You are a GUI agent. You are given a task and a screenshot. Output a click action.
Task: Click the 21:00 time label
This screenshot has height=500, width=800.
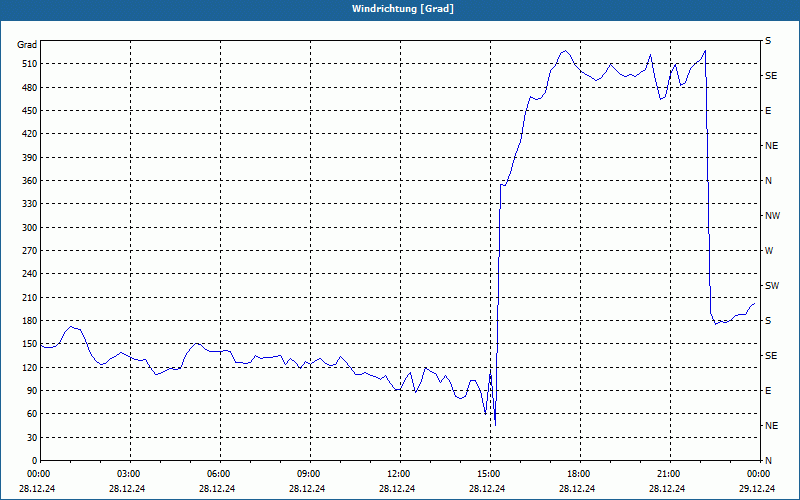(668, 474)
